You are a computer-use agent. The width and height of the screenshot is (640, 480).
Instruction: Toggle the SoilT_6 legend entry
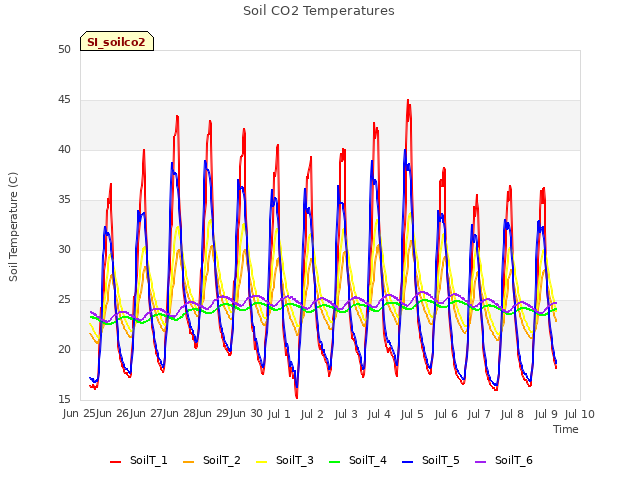point(504,460)
